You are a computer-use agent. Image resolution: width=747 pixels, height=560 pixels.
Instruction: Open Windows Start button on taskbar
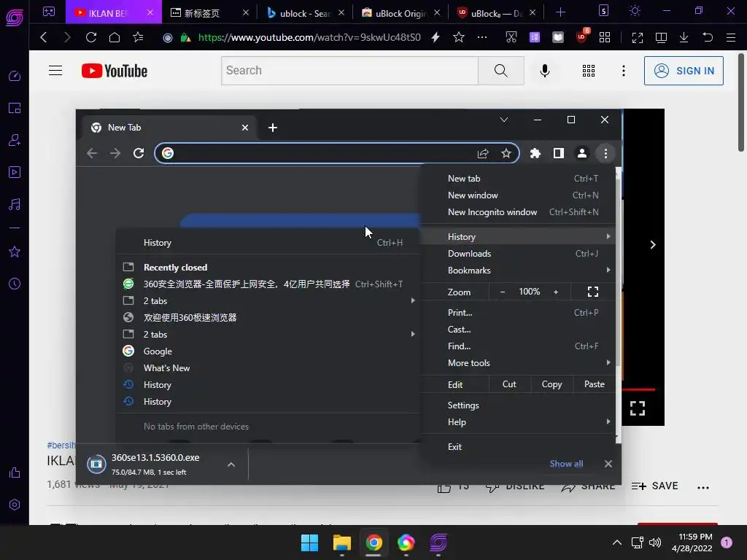(x=309, y=542)
